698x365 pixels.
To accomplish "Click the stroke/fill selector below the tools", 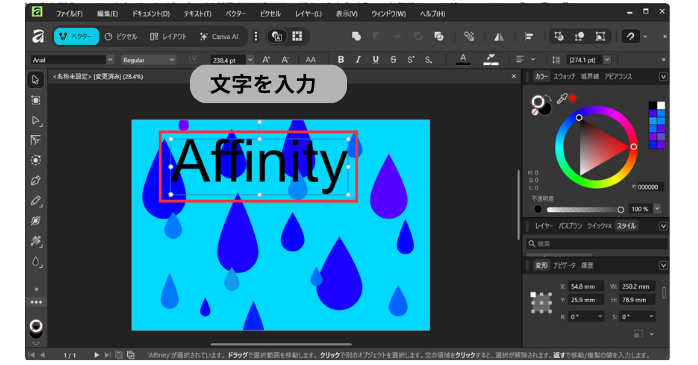I will point(36,327).
